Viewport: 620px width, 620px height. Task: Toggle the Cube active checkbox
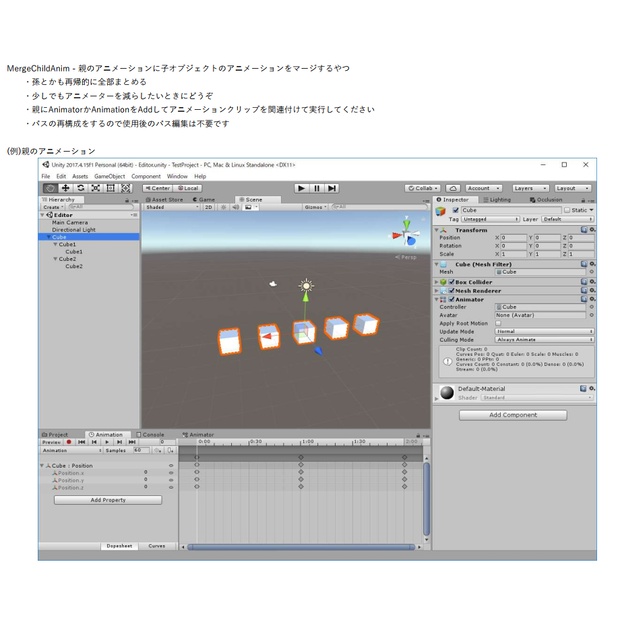tap(456, 210)
